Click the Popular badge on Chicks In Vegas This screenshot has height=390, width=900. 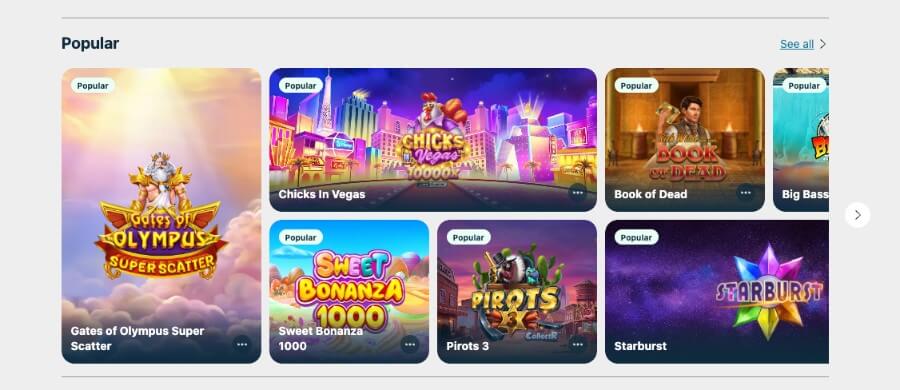[300, 86]
